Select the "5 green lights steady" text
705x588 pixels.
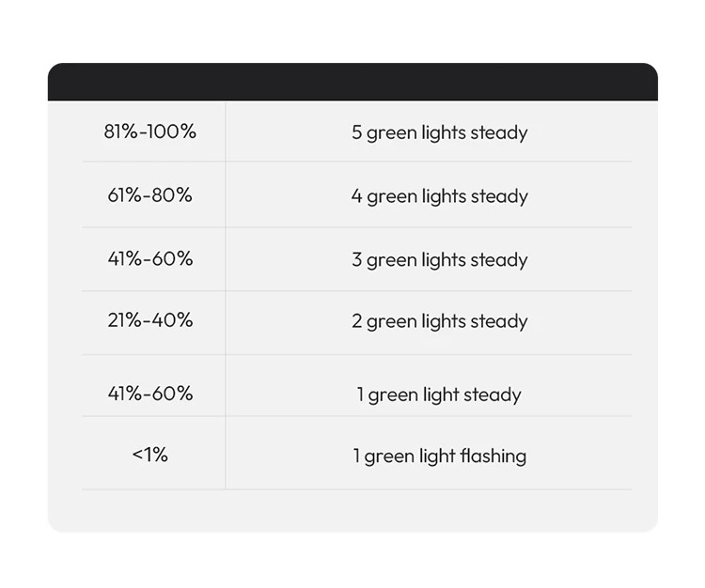[x=439, y=132]
